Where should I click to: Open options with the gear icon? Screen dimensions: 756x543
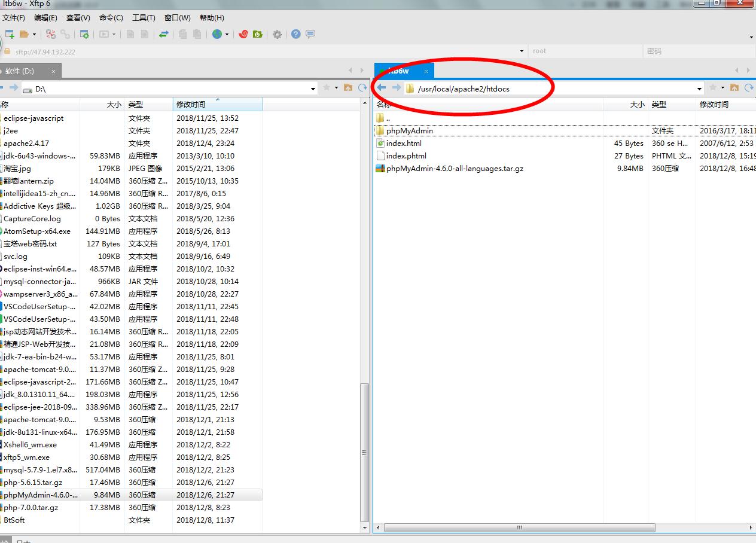click(277, 35)
